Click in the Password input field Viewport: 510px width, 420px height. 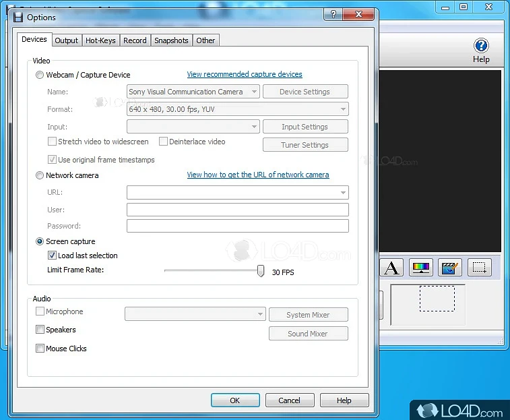[237, 226]
